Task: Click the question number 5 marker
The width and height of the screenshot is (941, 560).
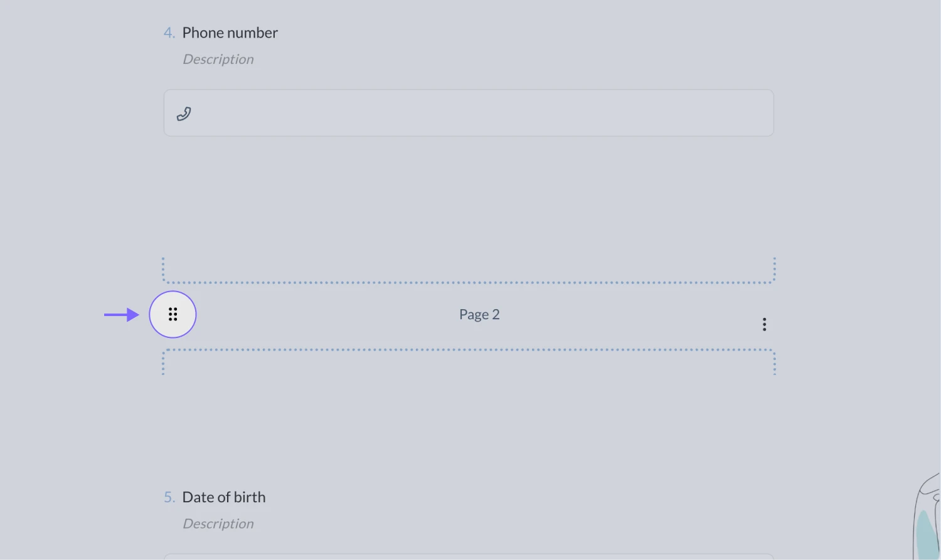Action: (x=169, y=497)
